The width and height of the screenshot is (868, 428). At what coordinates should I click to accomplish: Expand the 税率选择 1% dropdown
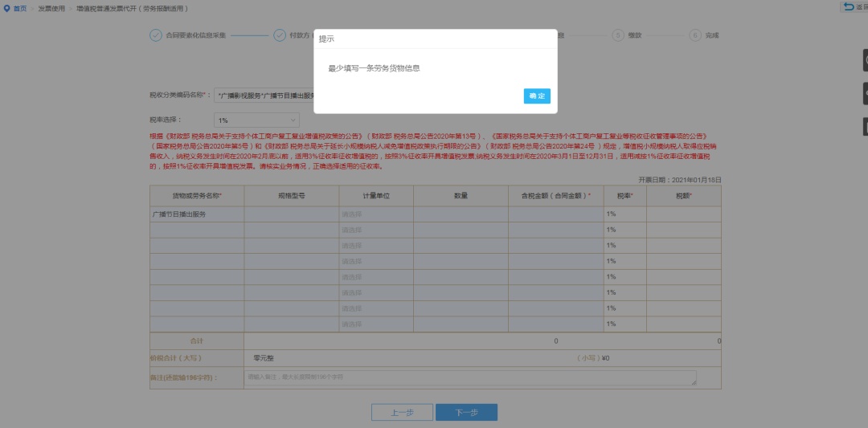248,120
